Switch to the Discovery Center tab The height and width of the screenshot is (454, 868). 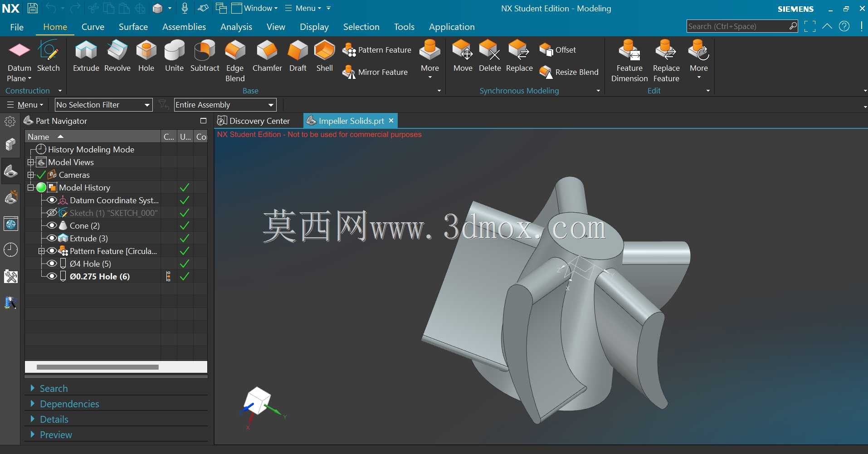tap(254, 121)
